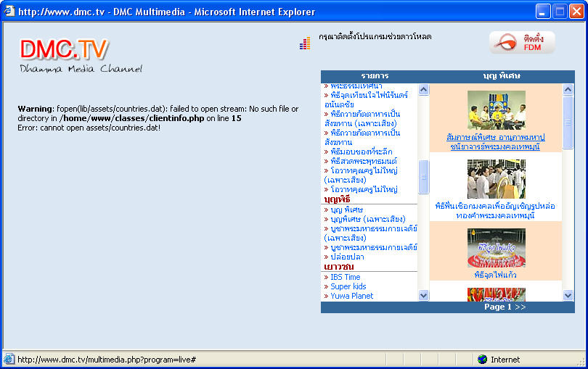Maximize the Internet Explorer window
588x369 pixels.
(560, 12)
